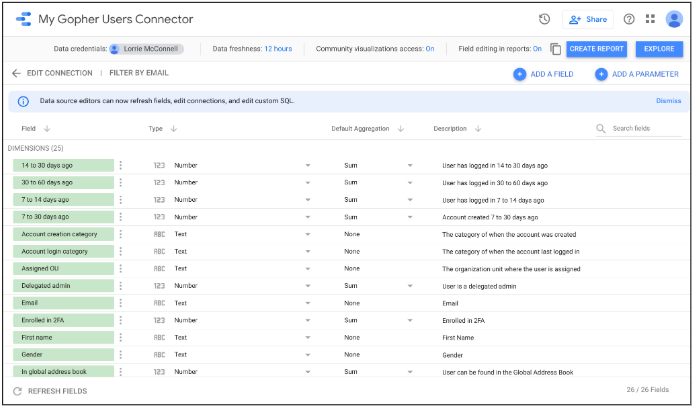
Task: Open more options for Gender field
Action: pyautogui.click(x=121, y=355)
